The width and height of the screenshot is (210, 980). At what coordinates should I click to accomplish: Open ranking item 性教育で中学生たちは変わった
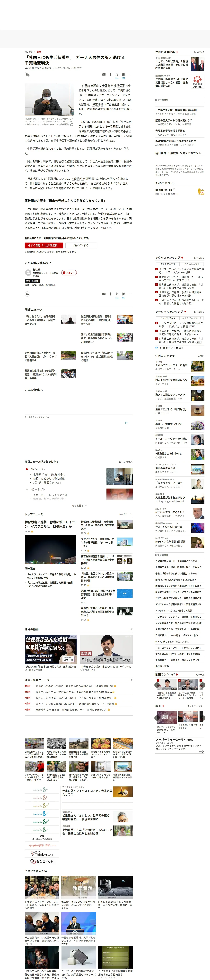point(181,278)
